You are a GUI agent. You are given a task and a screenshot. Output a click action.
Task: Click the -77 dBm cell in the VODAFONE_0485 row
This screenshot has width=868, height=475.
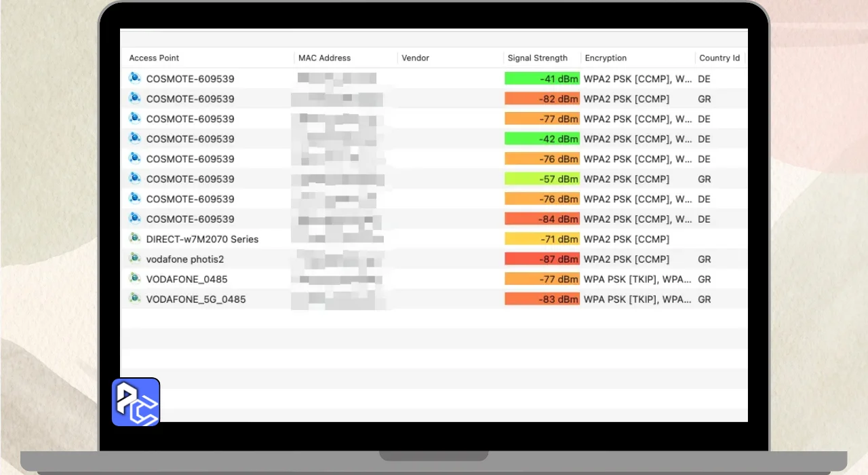click(542, 279)
